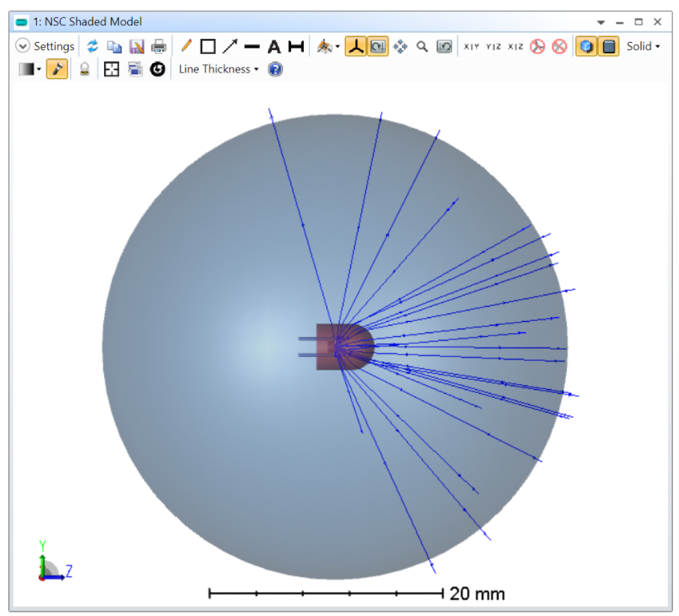Click the second red crossed-circle icon
Image resolution: width=679 pixels, height=616 pixels.
pos(559,46)
